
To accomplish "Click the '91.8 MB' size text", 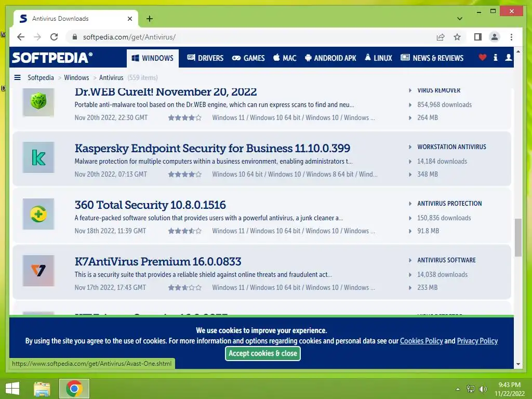I will pos(428,231).
